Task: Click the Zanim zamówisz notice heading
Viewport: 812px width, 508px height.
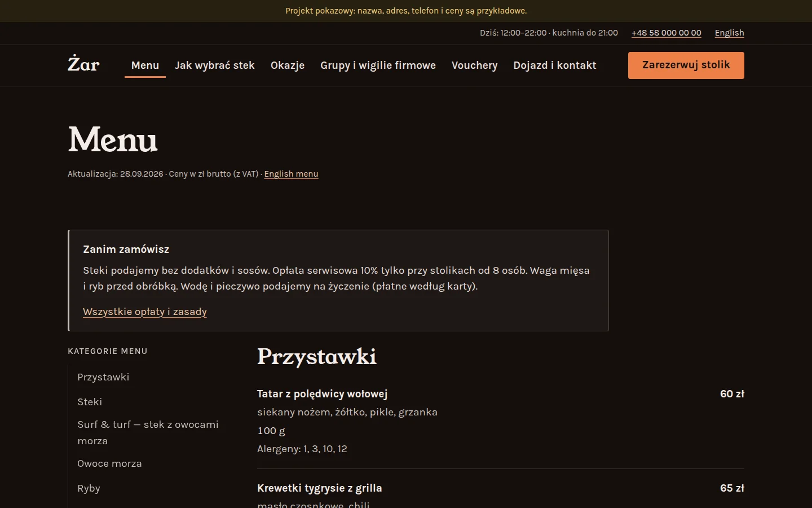Action: point(126,249)
